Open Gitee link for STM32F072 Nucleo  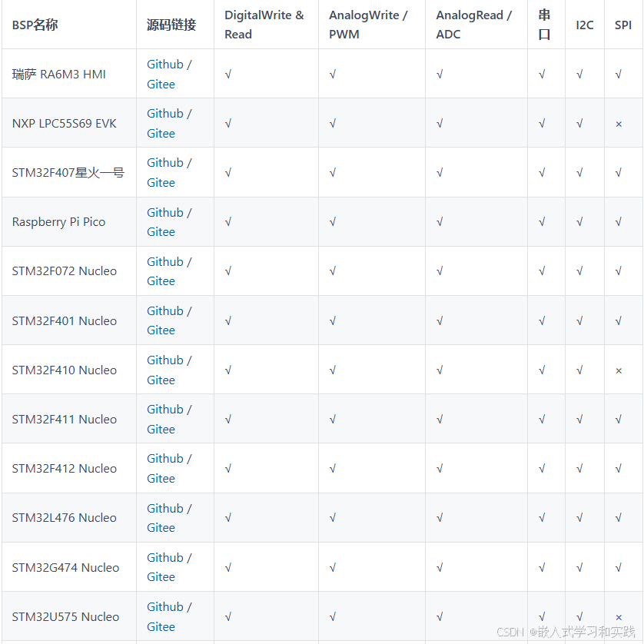(x=161, y=281)
